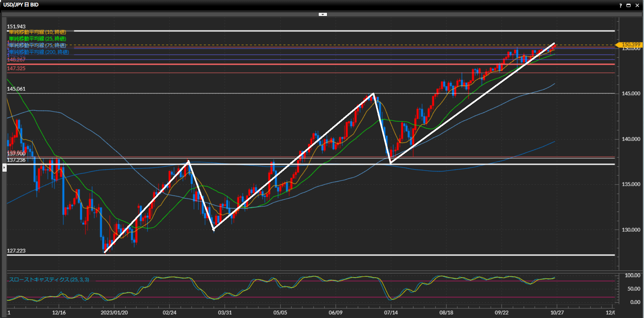Click the 140.000 price axis label

(x=631, y=139)
